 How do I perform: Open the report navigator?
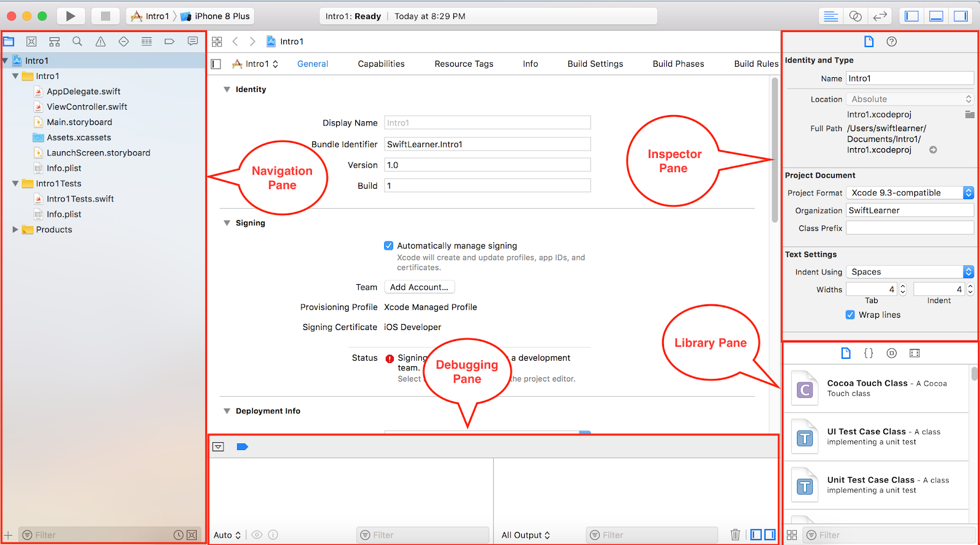click(x=193, y=42)
